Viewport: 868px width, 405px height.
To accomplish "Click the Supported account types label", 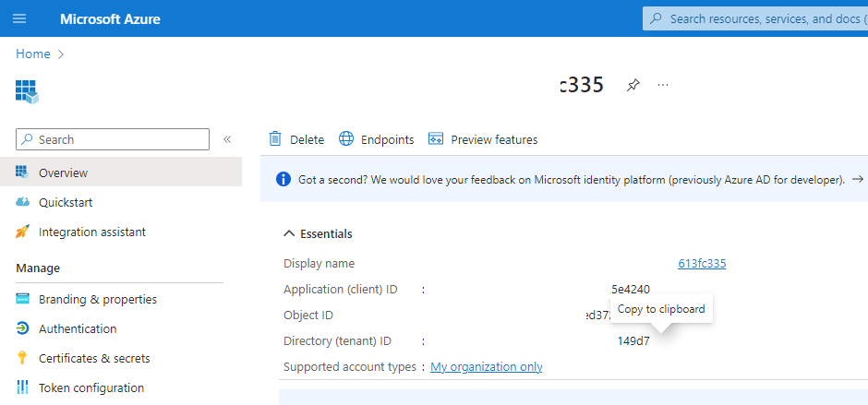I will pyautogui.click(x=350, y=367).
